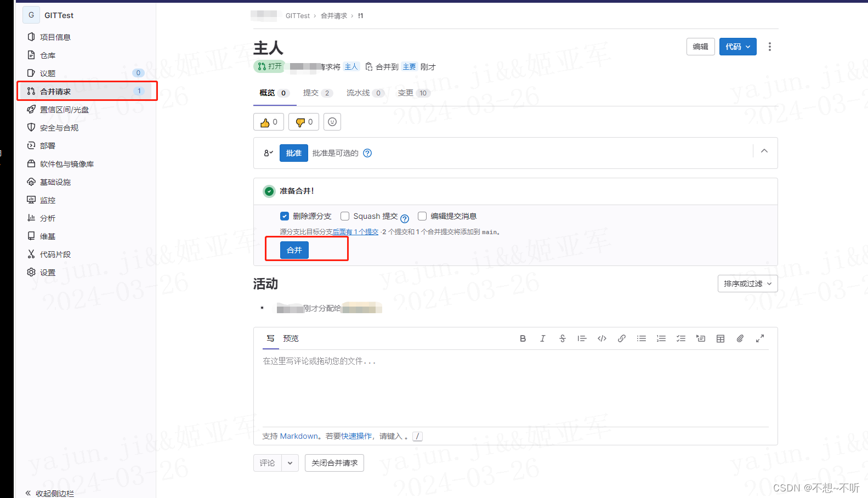Add a reaction with smiley icon
Image resolution: width=868 pixels, height=498 pixels.
click(x=332, y=122)
